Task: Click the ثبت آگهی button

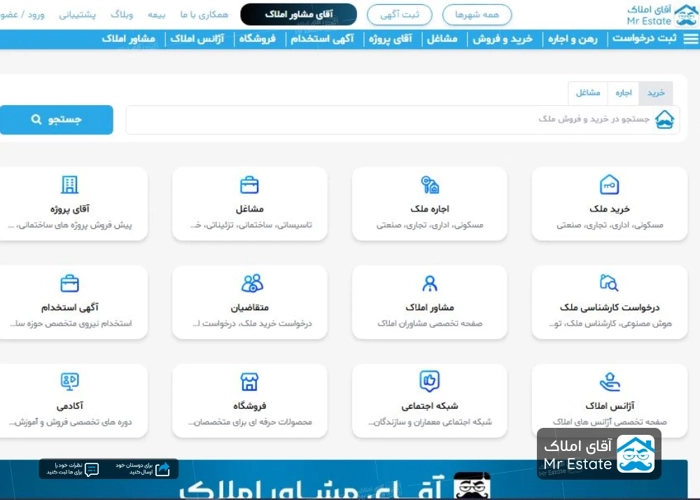Action: [400, 15]
